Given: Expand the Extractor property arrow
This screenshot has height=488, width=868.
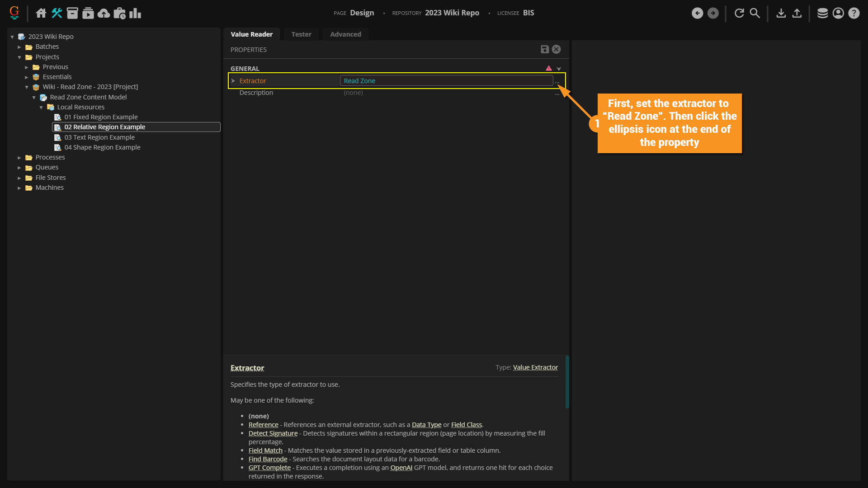Looking at the screenshot, I should (x=233, y=81).
